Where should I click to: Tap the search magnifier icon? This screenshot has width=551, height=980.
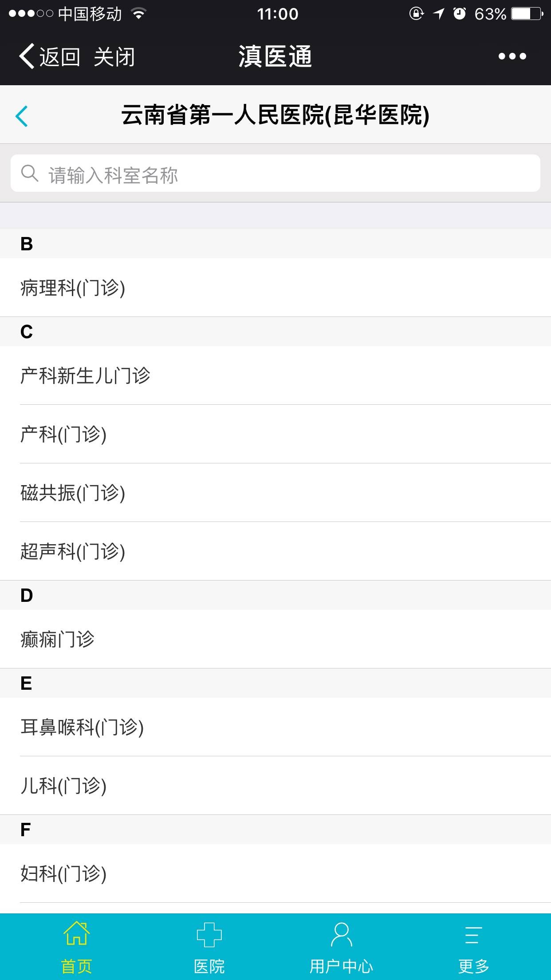[30, 174]
